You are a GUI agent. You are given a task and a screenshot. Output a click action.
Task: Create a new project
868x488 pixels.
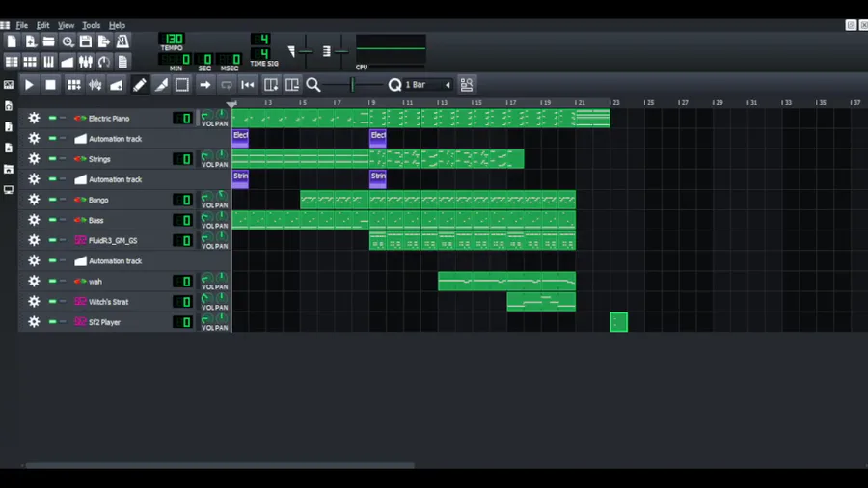[x=12, y=41]
